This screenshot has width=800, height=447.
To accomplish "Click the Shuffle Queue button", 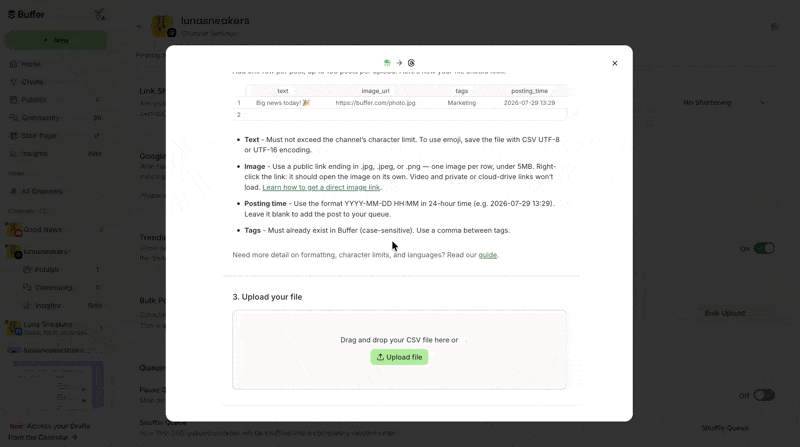I will coord(724,428).
